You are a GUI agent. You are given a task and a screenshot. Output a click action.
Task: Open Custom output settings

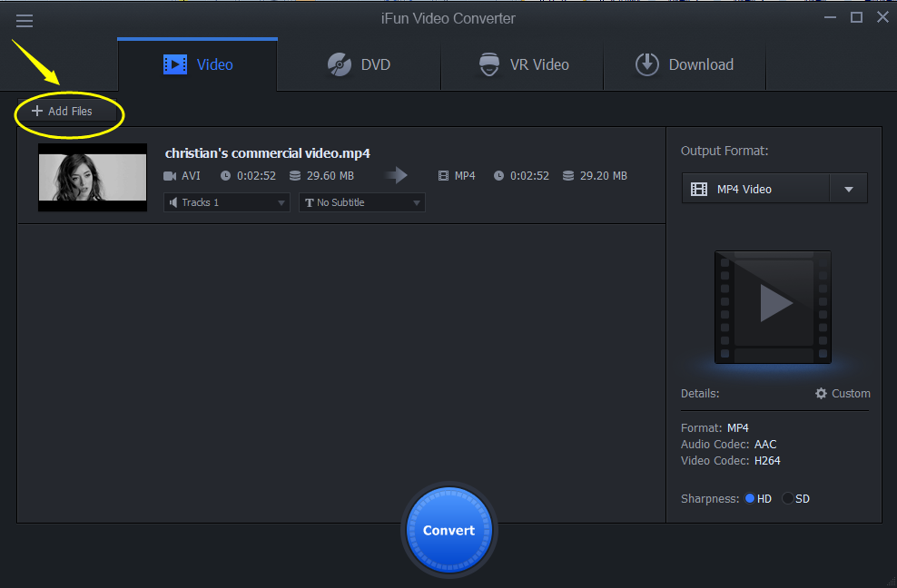pos(843,394)
